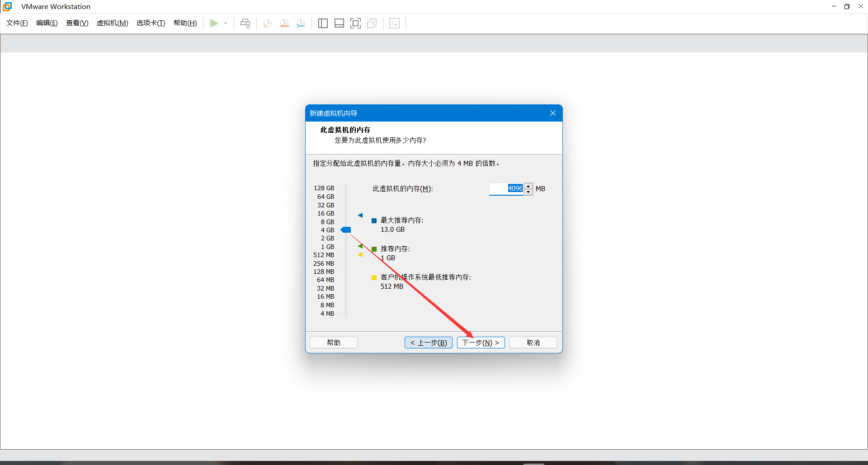Click the 此虚拟机的内存(M) label
Screen dimensions: 868x465
click(403, 188)
